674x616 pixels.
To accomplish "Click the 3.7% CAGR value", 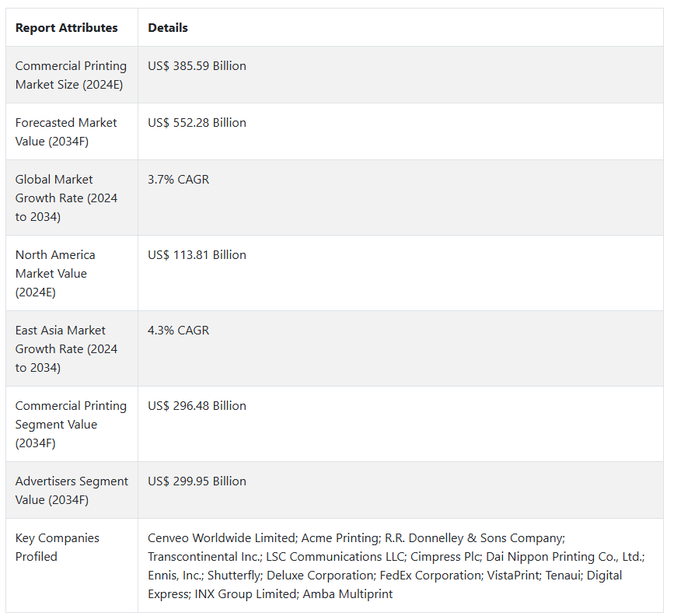I will tap(178, 180).
